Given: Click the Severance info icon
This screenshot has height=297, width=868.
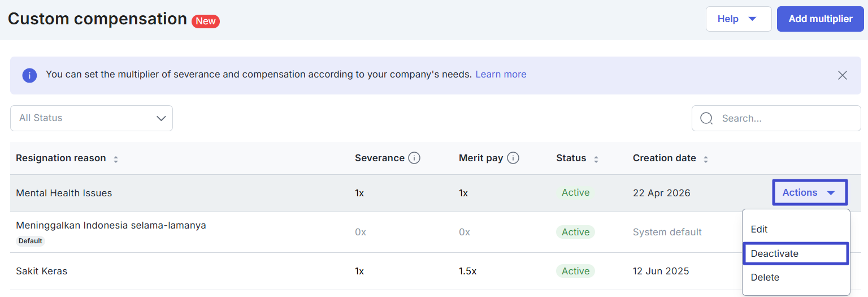Looking at the screenshot, I should coord(414,158).
